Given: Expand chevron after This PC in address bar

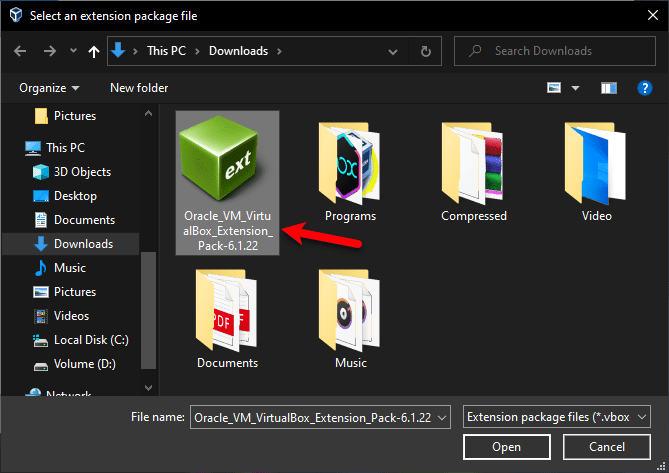Looking at the screenshot, I should point(197,51).
